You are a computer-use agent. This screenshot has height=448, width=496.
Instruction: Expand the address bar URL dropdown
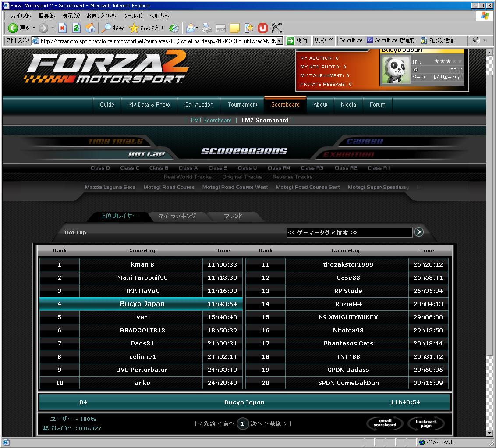click(x=280, y=41)
